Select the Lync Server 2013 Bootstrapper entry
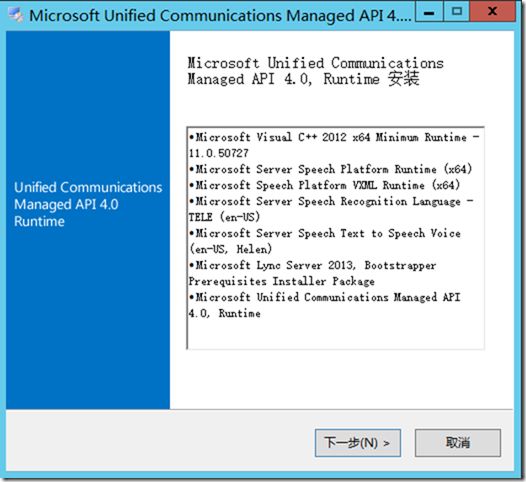 pyautogui.click(x=312, y=273)
